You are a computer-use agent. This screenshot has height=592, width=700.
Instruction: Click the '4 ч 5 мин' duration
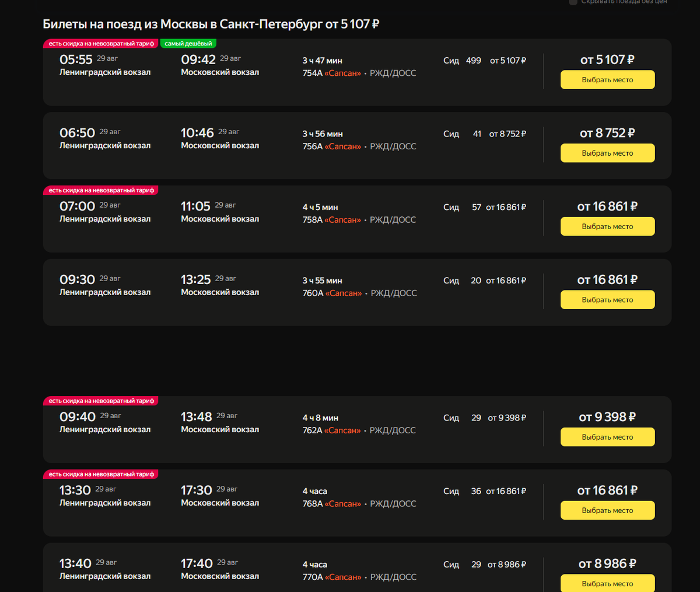pos(320,208)
